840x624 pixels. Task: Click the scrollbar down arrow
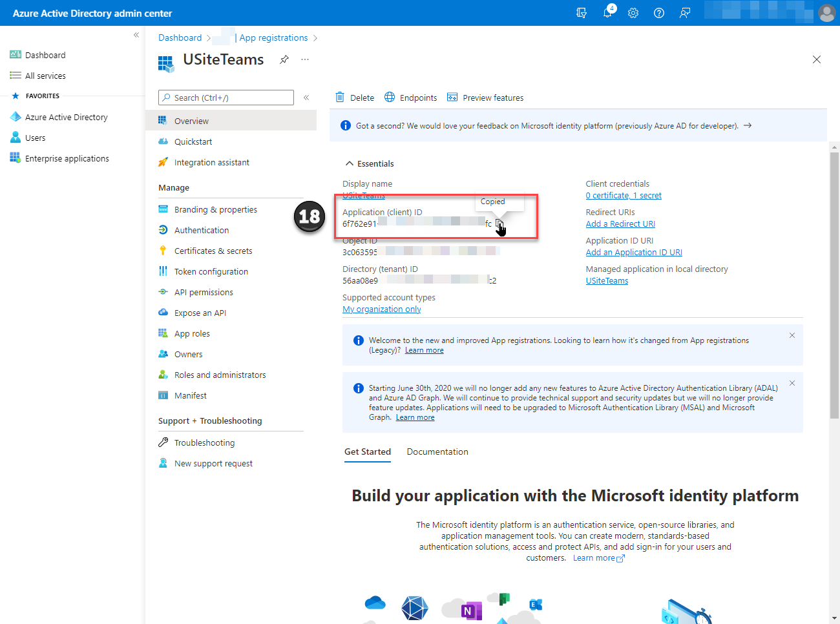tap(834, 618)
